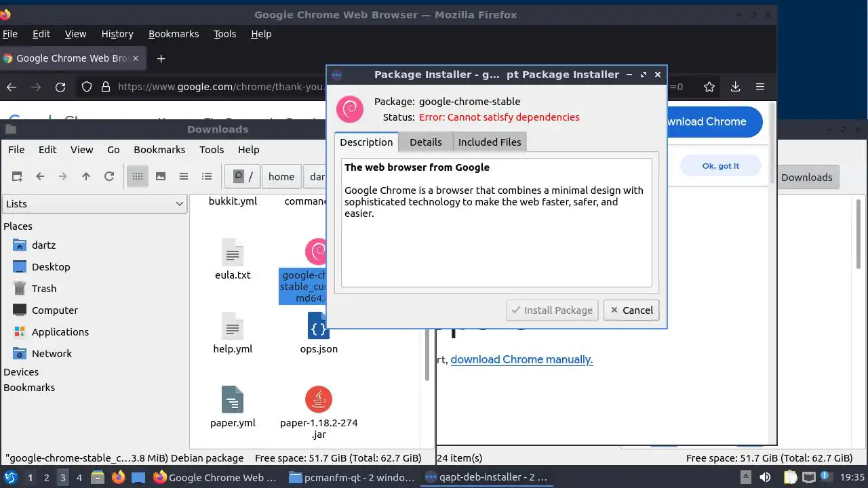Open file manager File menu

pyautogui.click(x=16, y=150)
